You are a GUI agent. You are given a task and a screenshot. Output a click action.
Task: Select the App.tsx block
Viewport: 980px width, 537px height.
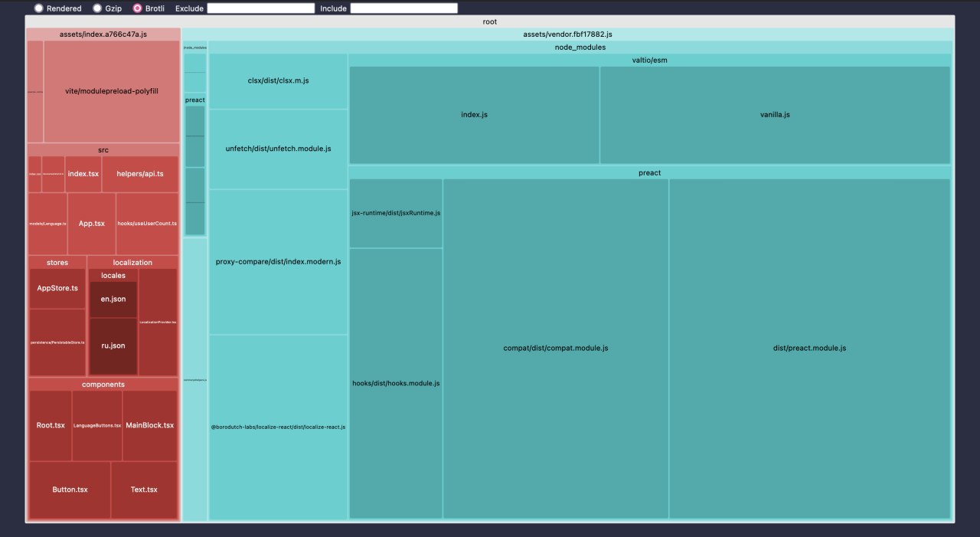(92, 224)
